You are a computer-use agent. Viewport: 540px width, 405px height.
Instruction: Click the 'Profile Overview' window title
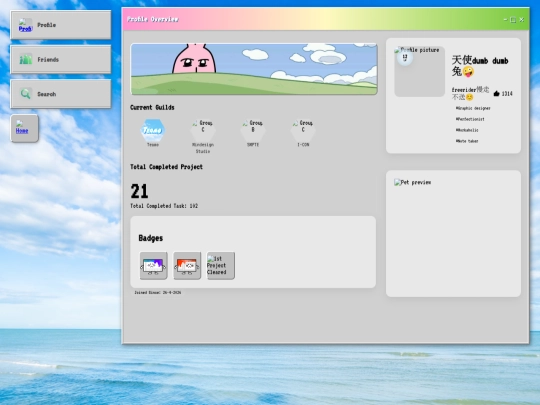pyautogui.click(x=153, y=19)
